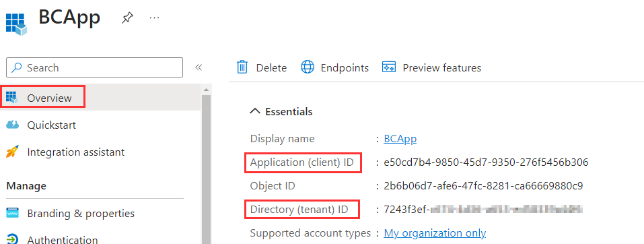The height and width of the screenshot is (244, 644).
Task: Click the Endpoints button label
Action: (345, 67)
